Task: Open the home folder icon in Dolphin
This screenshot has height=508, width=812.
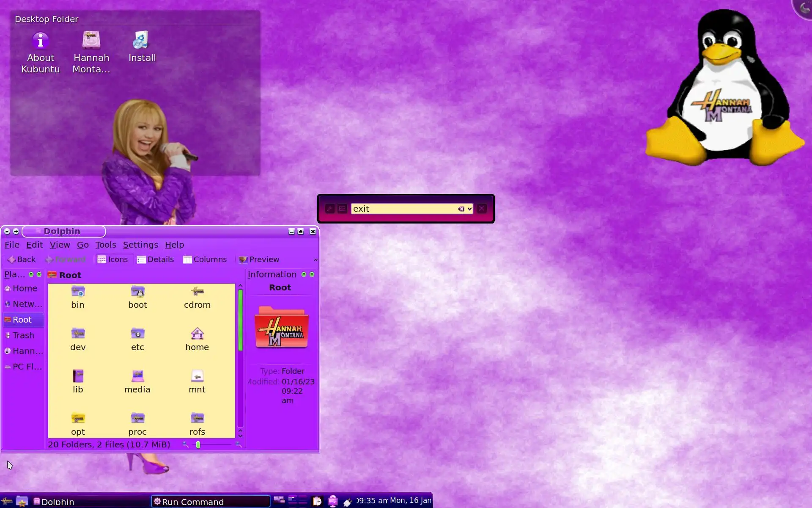Action: pos(197,340)
